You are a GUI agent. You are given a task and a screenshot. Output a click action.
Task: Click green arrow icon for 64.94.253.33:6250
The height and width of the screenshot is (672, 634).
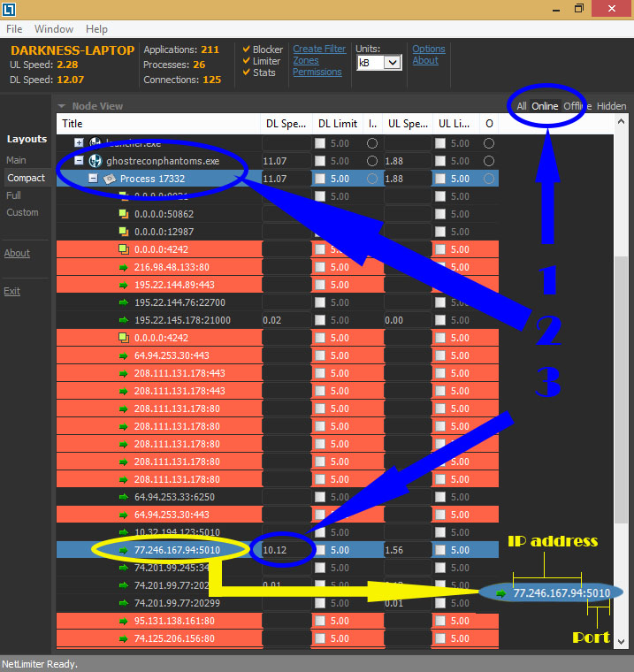(124, 497)
